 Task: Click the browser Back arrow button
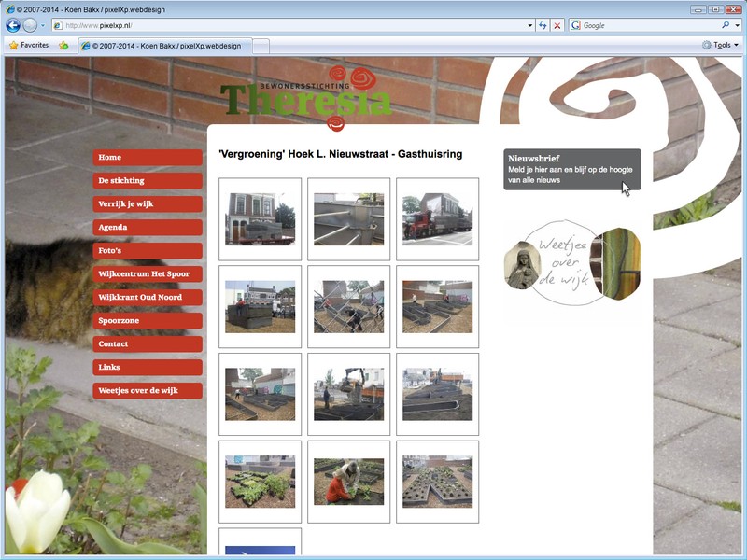tap(13, 25)
